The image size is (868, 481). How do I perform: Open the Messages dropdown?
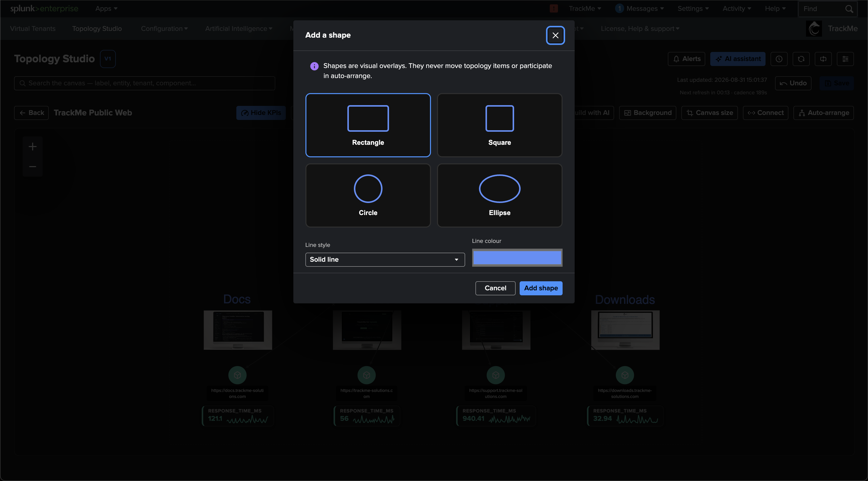pos(639,9)
